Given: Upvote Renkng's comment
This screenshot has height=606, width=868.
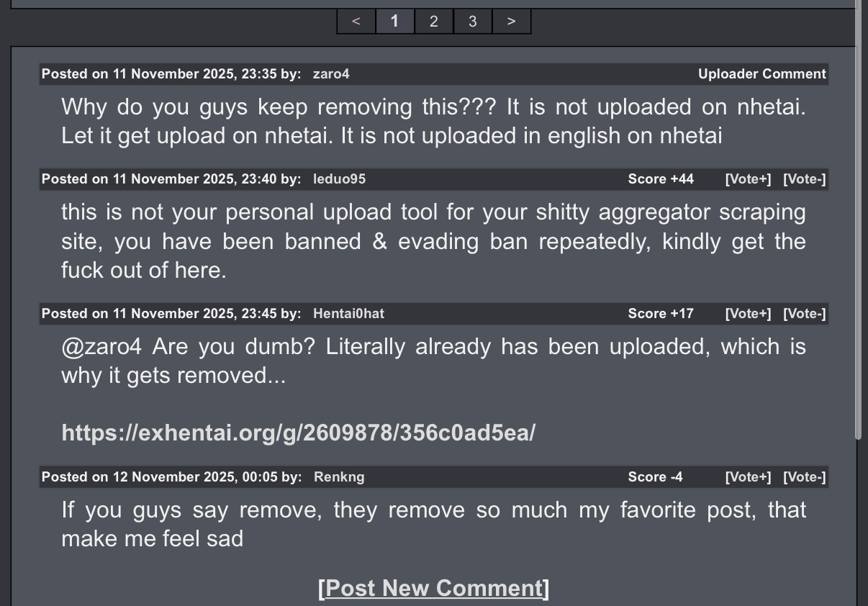Looking at the screenshot, I should (x=748, y=477).
